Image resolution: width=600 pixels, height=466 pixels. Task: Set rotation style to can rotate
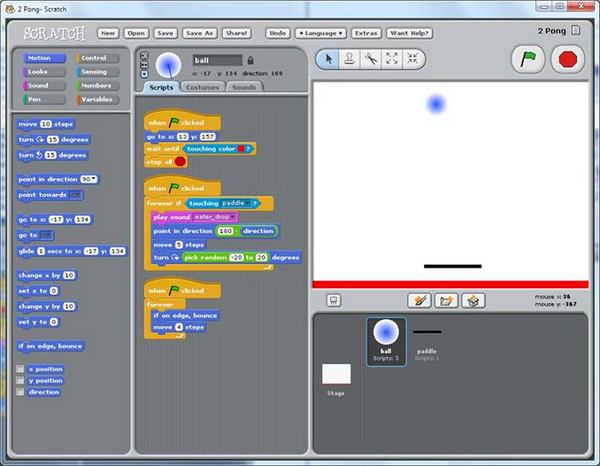144,56
